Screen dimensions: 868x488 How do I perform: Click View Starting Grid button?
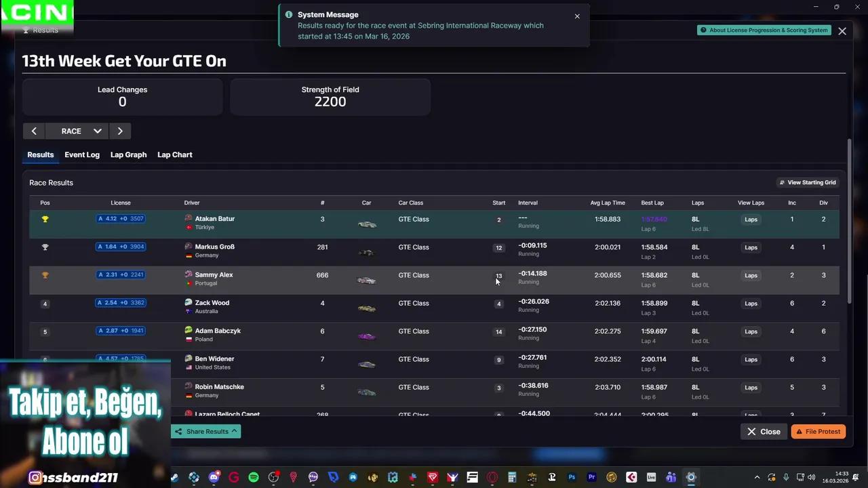[x=807, y=182]
